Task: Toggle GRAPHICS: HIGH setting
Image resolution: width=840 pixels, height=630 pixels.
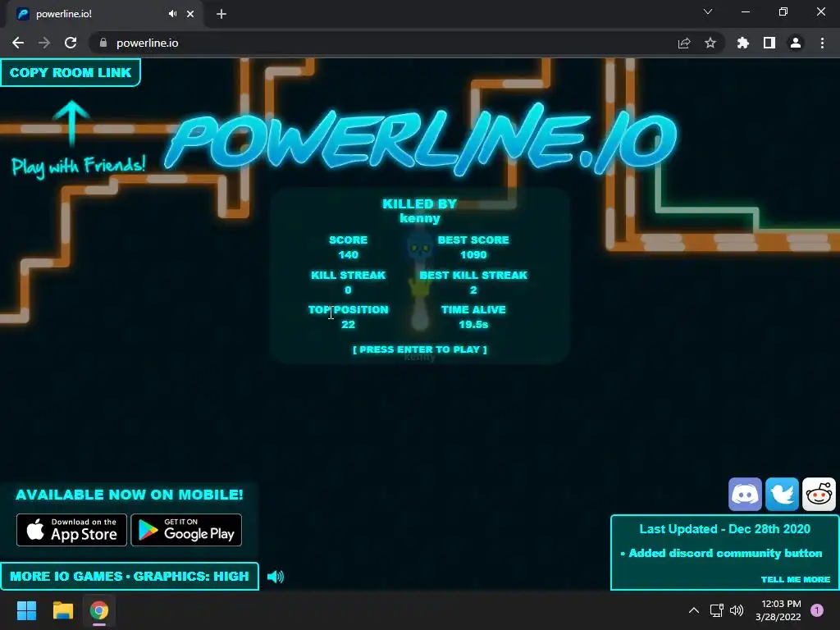Action: point(191,577)
